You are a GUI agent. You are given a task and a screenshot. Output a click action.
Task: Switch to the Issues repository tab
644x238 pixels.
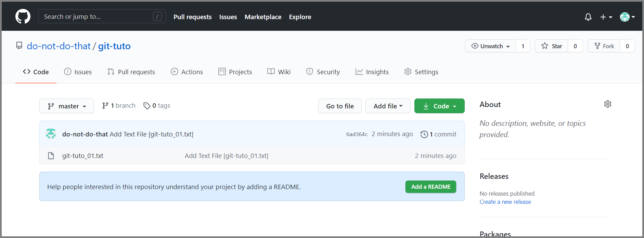[x=78, y=72]
